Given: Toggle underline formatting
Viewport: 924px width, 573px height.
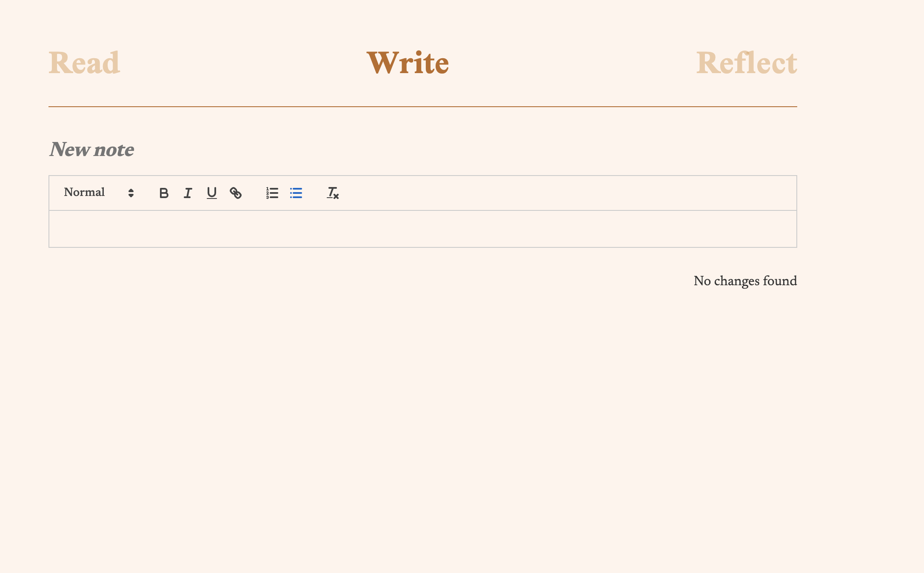Looking at the screenshot, I should point(211,193).
